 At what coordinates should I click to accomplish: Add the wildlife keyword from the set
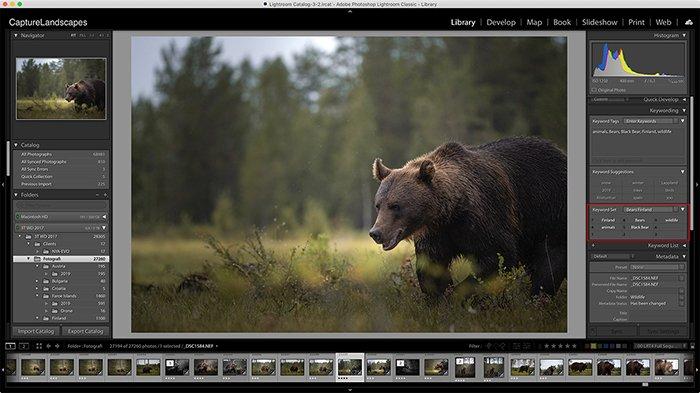pyautogui.click(x=671, y=220)
